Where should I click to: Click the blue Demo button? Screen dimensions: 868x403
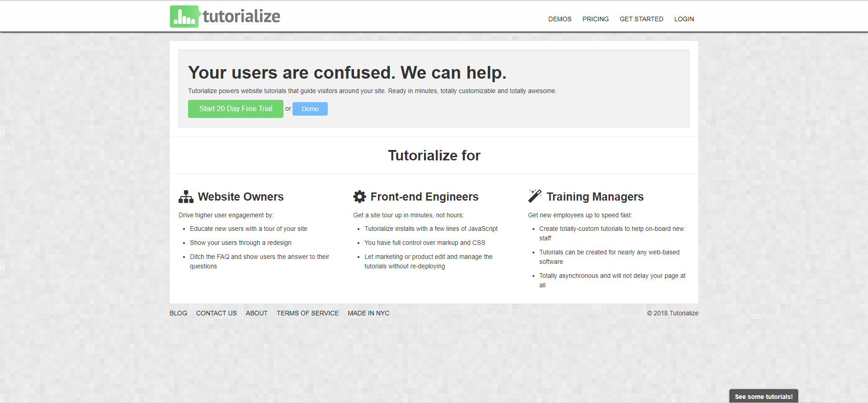point(310,109)
